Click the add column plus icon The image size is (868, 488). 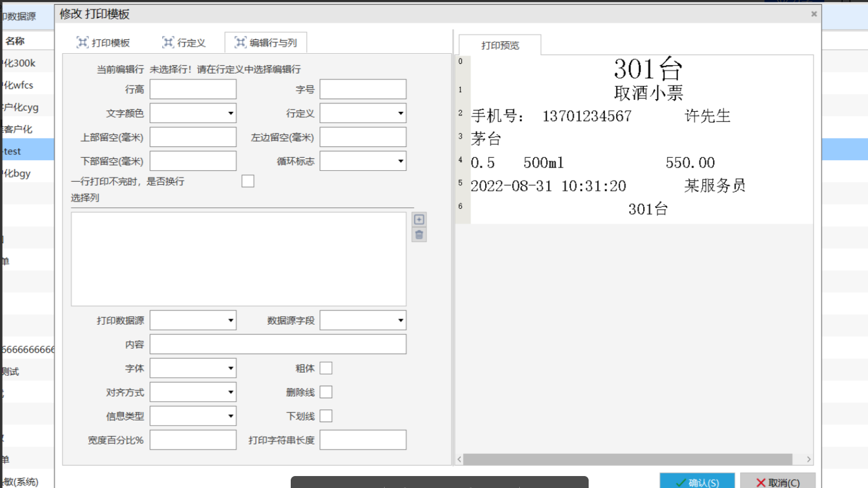(x=419, y=219)
